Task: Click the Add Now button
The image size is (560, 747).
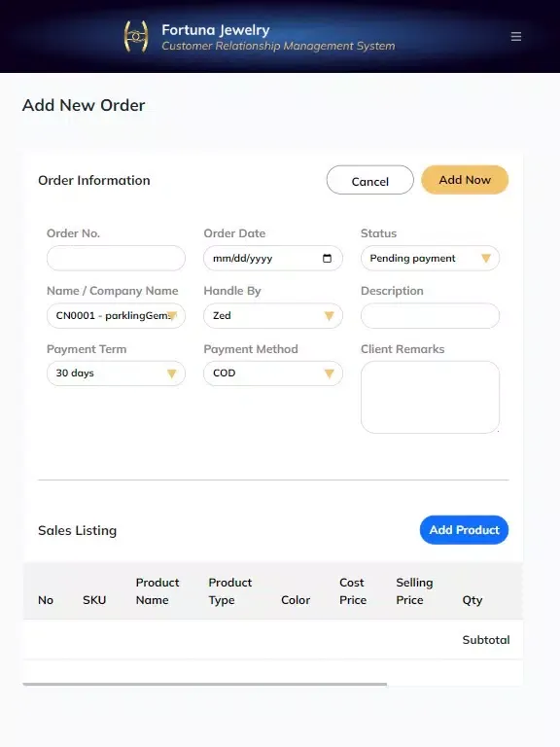Action: point(465,180)
